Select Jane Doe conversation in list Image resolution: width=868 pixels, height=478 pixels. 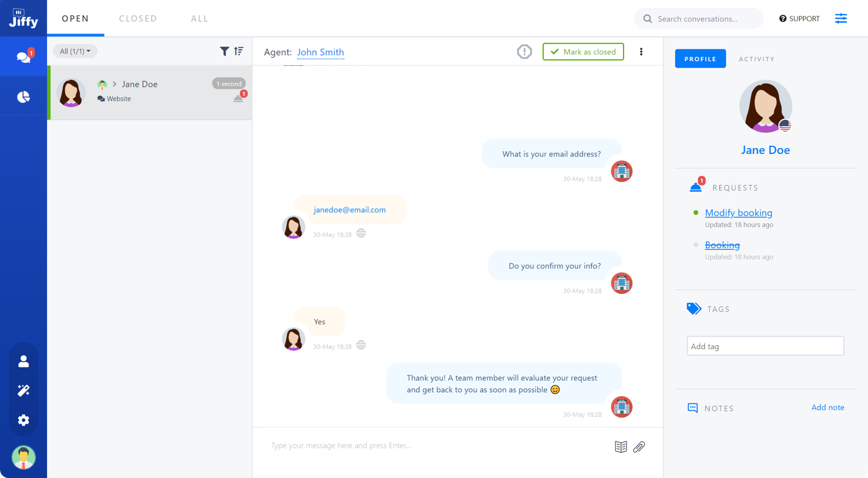150,92
